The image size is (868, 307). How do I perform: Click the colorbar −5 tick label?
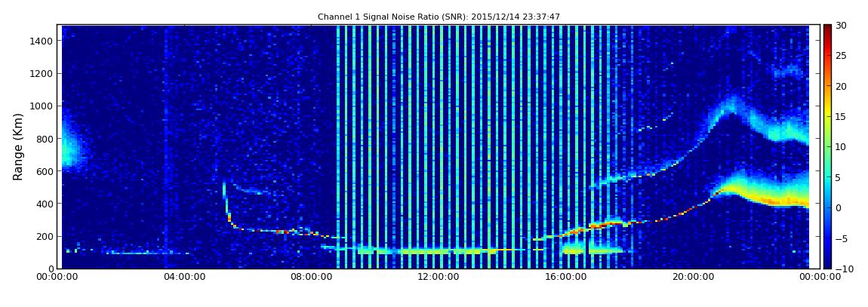(842, 238)
